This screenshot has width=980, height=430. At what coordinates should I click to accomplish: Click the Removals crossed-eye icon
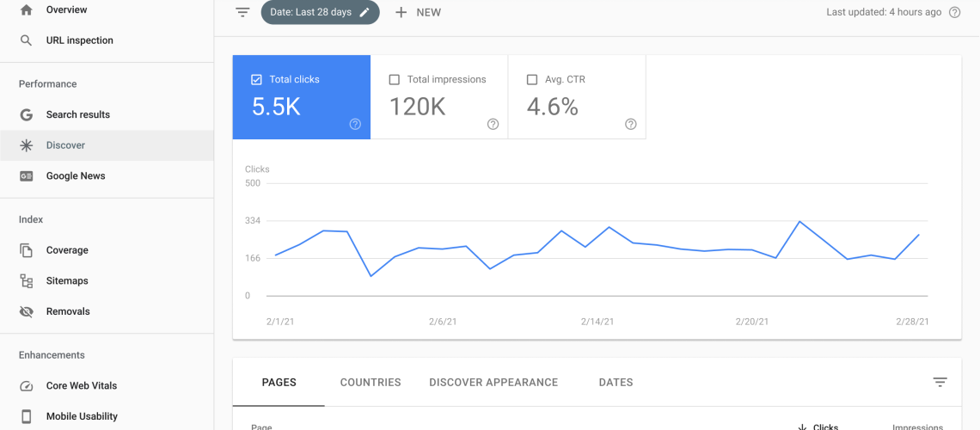point(27,311)
